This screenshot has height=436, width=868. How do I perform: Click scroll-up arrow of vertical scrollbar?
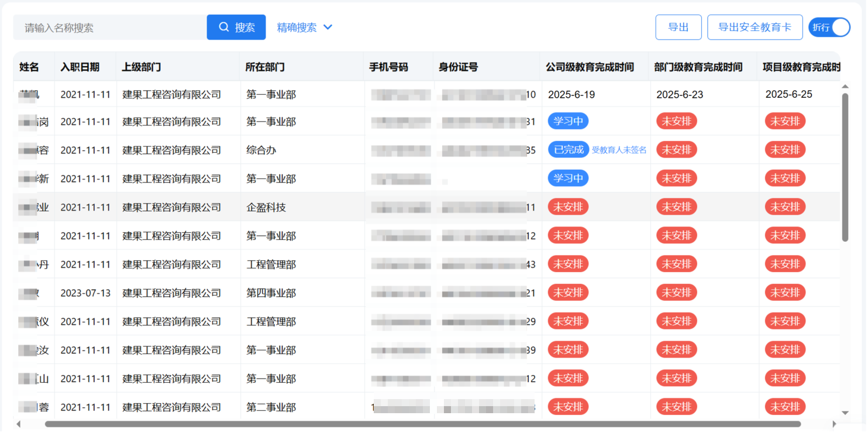(x=845, y=87)
